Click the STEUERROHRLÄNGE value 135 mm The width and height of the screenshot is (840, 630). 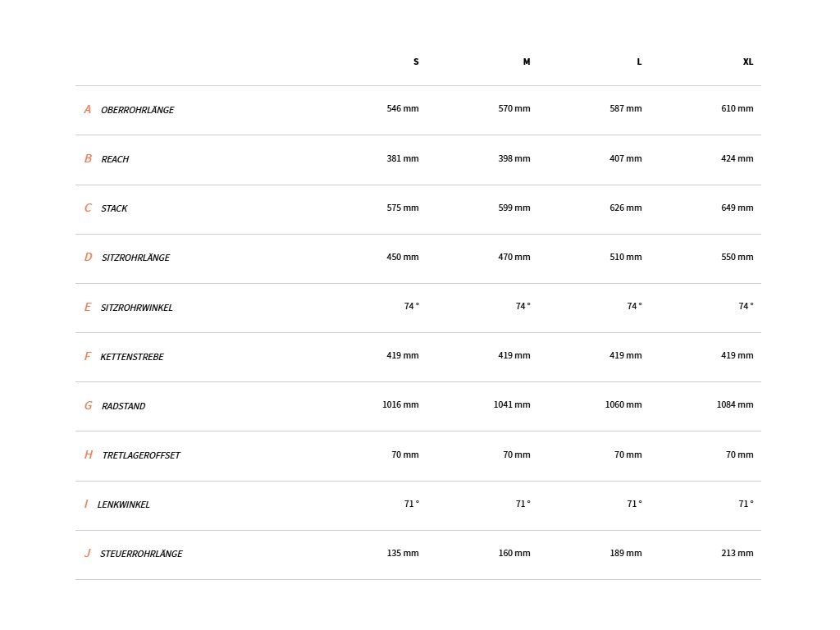pyautogui.click(x=402, y=553)
